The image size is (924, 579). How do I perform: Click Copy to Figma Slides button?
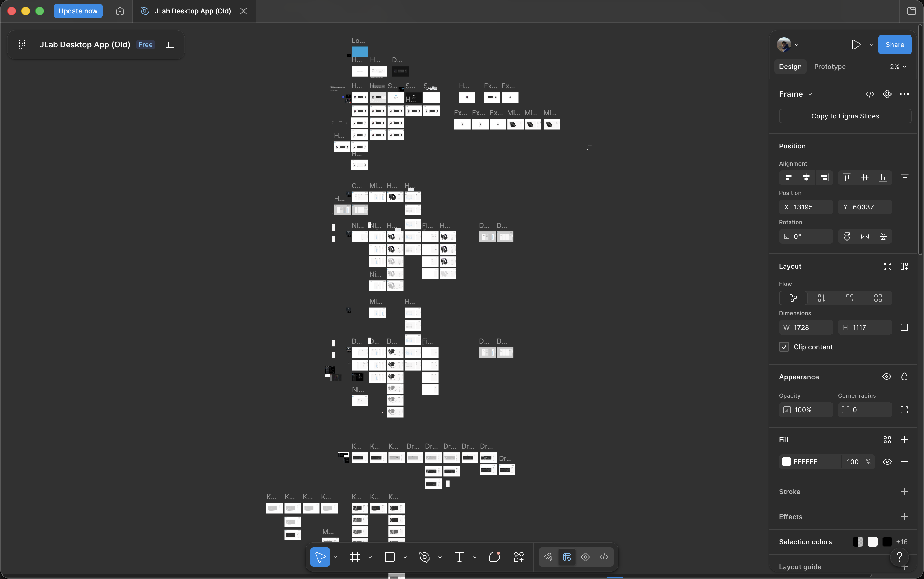[x=845, y=116]
